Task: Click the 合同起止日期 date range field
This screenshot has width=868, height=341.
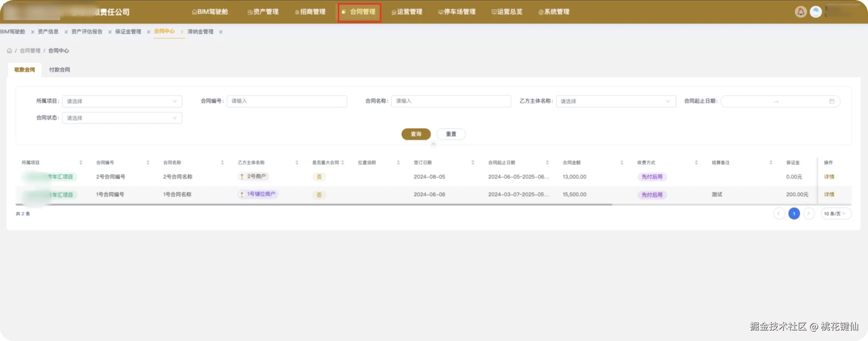Action: click(x=780, y=101)
